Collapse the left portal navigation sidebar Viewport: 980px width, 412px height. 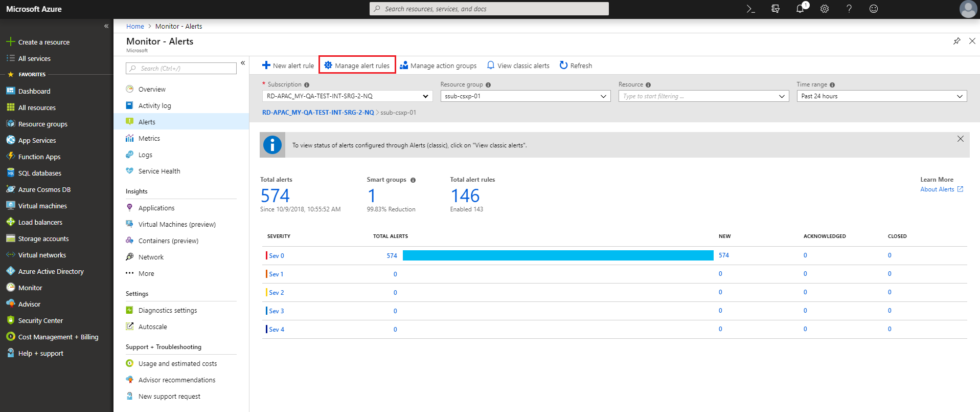pyautogui.click(x=106, y=26)
